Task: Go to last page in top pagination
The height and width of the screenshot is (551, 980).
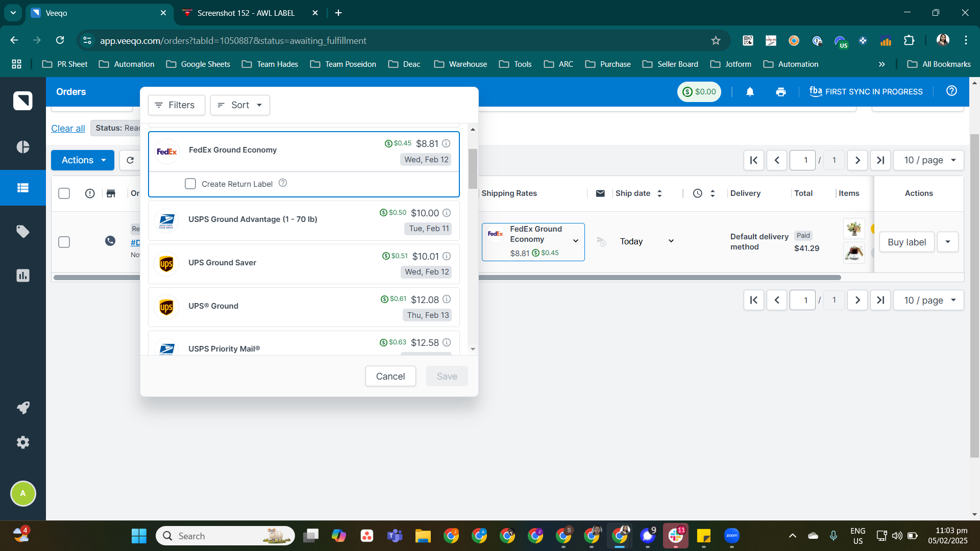Action: click(x=880, y=160)
